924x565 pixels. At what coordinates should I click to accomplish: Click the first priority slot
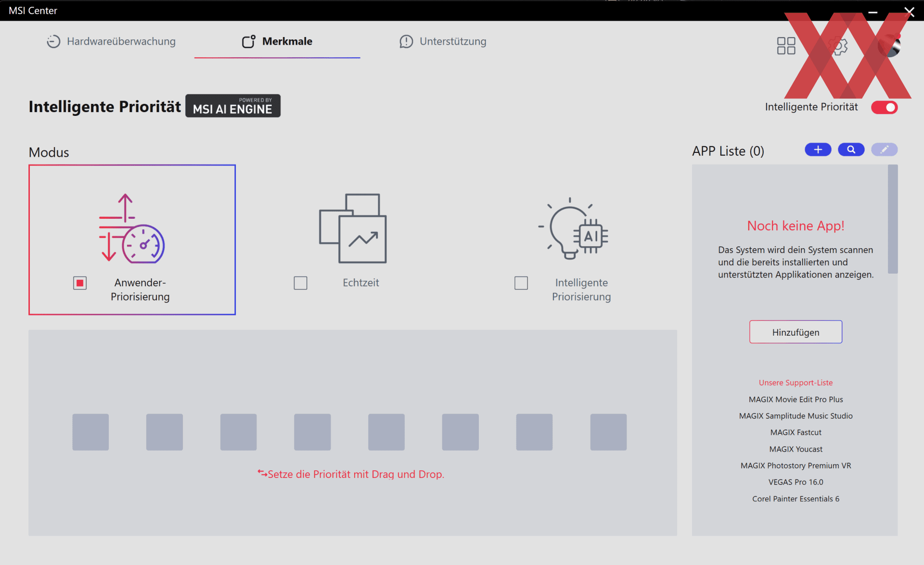pos(90,432)
